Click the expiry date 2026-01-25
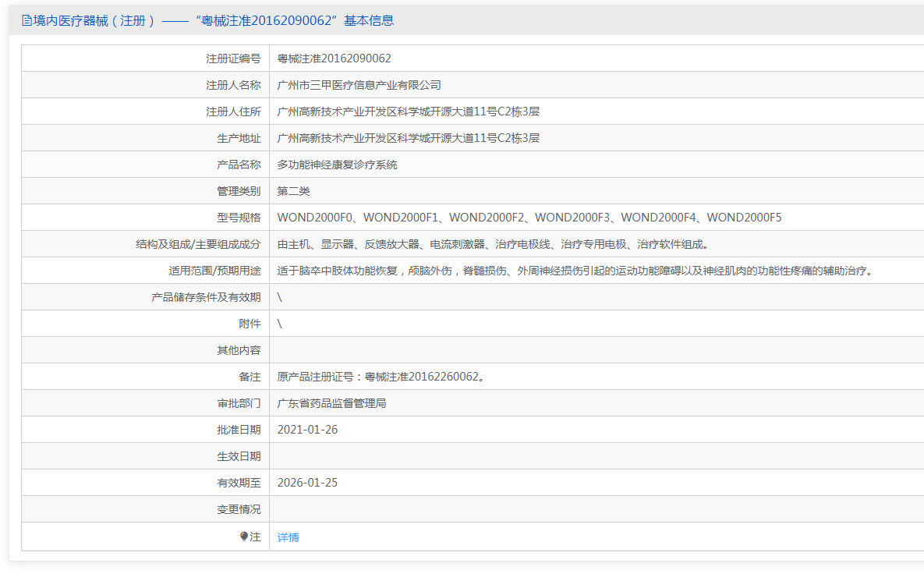The height and width of the screenshot is (581, 924). tap(307, 483)
